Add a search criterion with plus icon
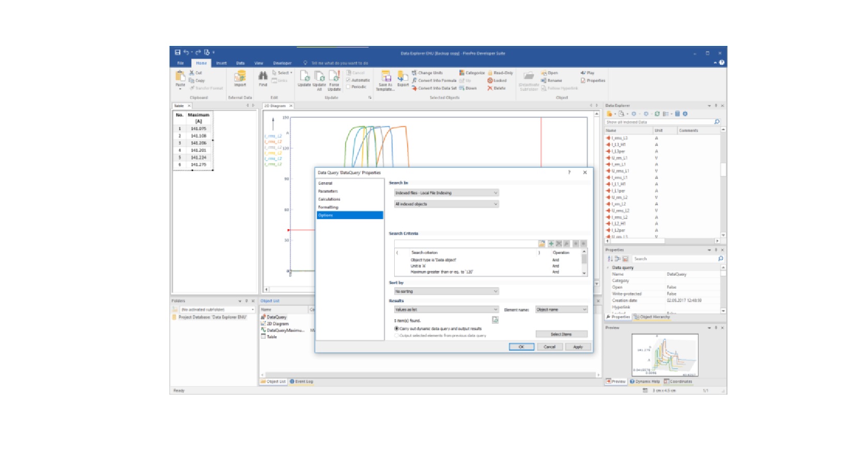This screenshot has width=868, height=457. click(x=551, y=243)
